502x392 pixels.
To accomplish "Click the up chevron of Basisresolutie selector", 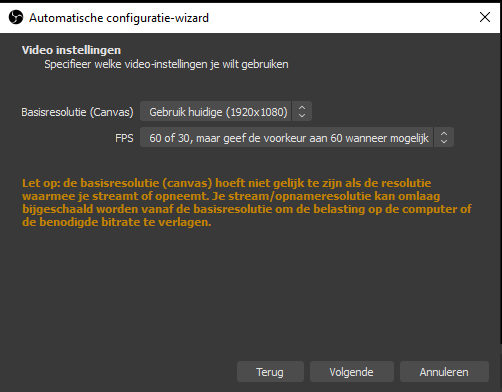I will coord(302,108).
